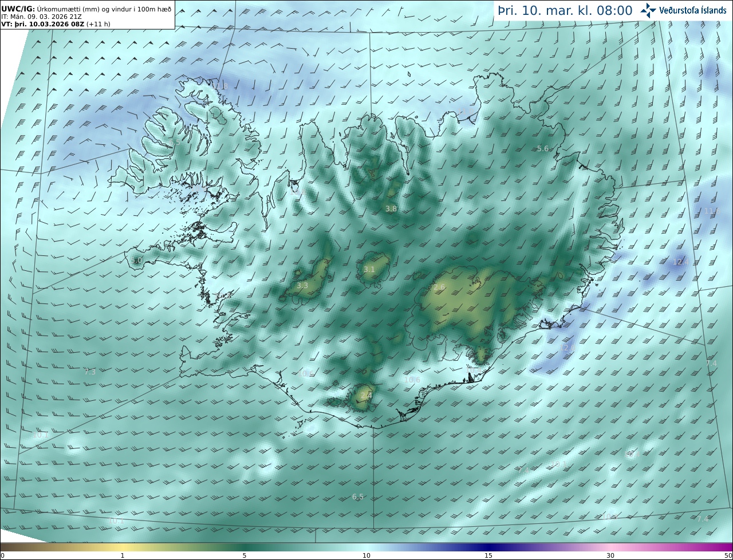Click the map value '2.4' on southern glacier
Viewport: 733px width, 560px height.
pyautogui.click(x=366, y=395)
